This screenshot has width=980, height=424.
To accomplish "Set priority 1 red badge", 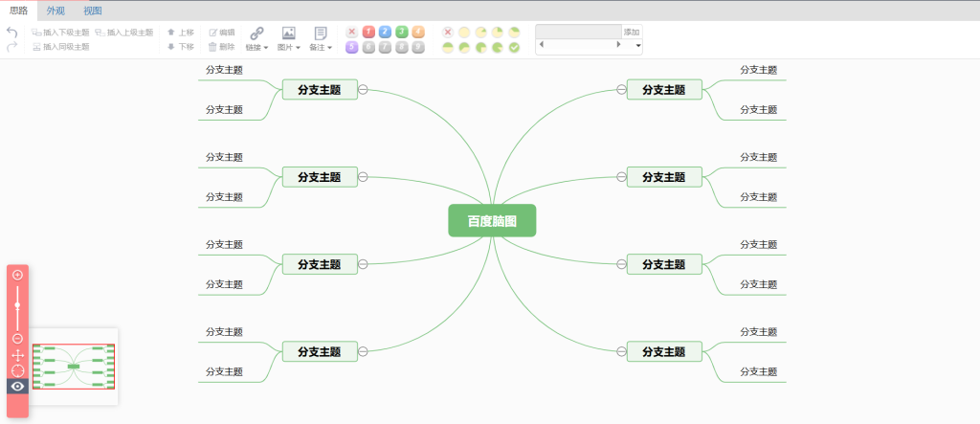I will 368,32.
